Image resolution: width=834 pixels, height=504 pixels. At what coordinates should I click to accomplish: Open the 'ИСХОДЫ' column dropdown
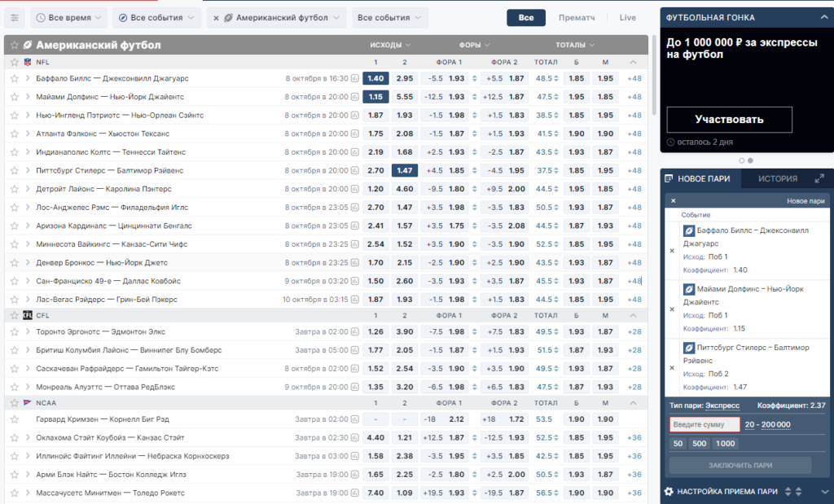390,46
